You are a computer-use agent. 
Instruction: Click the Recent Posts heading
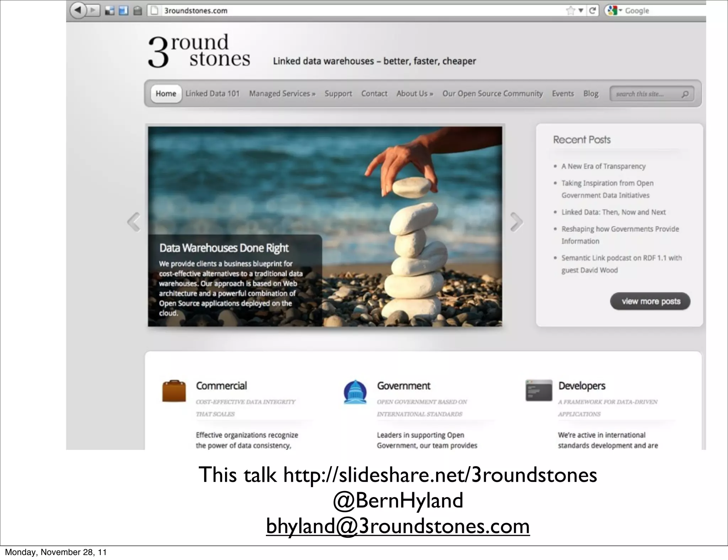(582, 140)
